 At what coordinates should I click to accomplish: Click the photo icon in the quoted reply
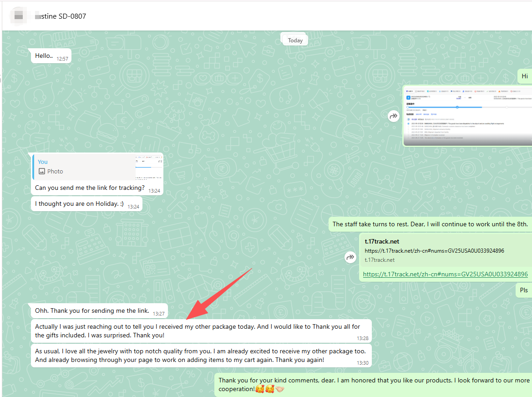[42, 171]
